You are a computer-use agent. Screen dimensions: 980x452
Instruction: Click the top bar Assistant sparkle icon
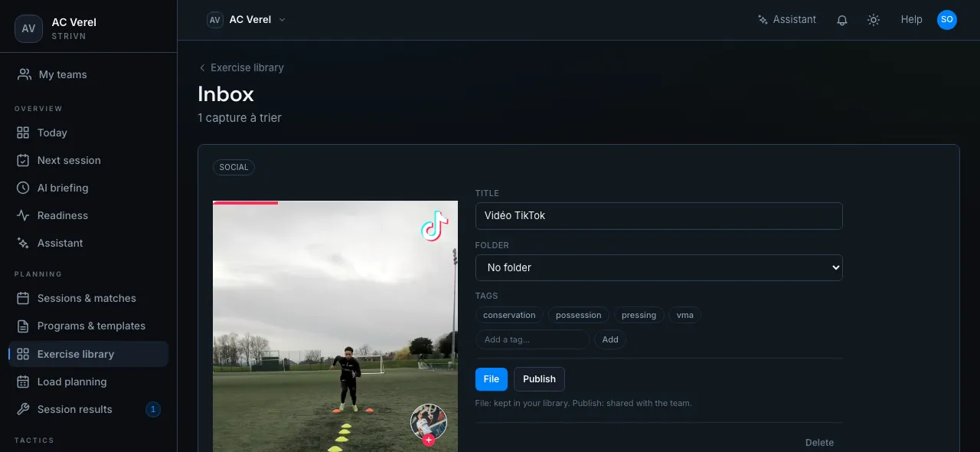pos(763,20)
